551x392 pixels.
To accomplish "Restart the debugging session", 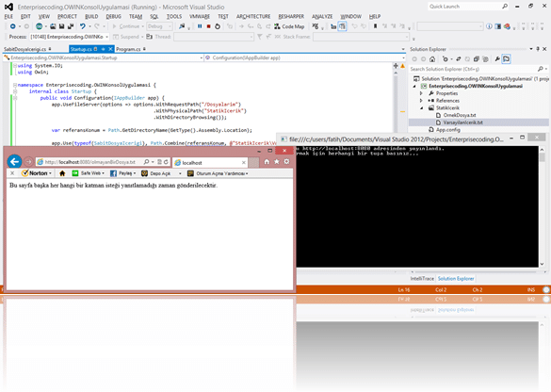I will point(218,26).
